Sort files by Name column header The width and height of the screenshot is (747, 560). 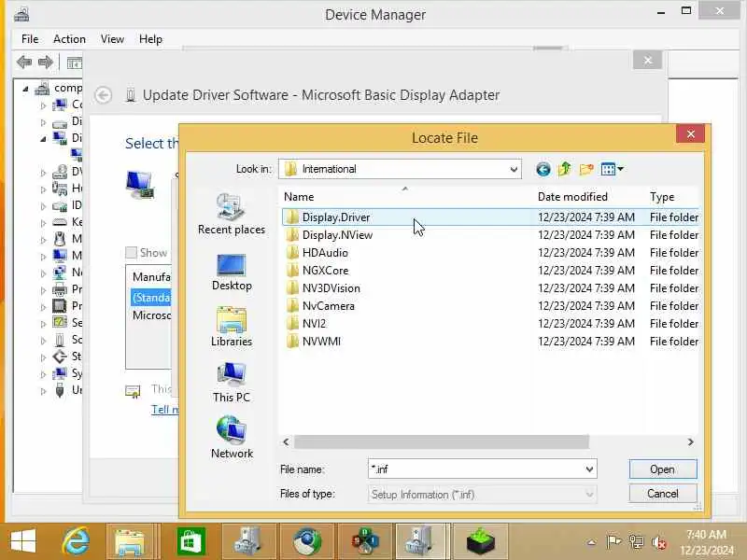[407, 197]
